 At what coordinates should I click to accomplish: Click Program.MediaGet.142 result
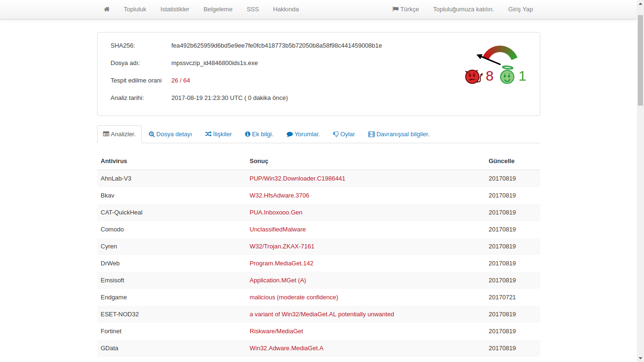(281, 263)
